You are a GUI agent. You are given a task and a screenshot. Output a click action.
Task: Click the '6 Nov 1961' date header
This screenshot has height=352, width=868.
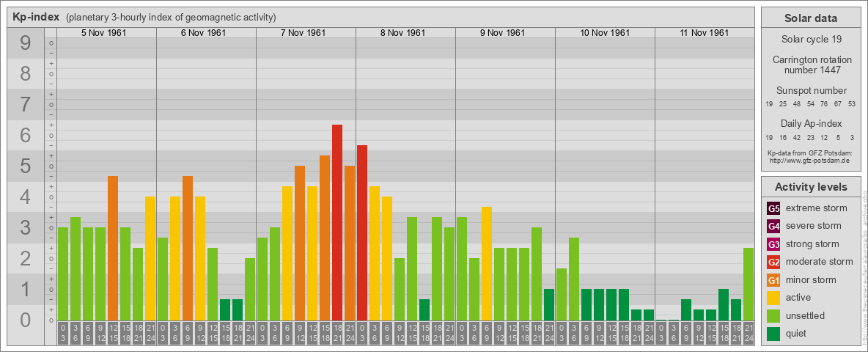coord(203,33)
